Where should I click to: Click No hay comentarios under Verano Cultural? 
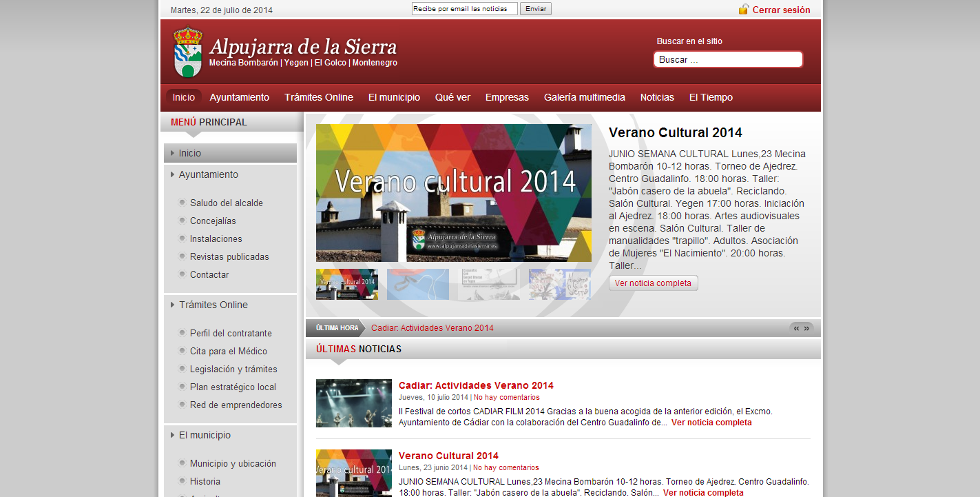(x=506, y=467)
